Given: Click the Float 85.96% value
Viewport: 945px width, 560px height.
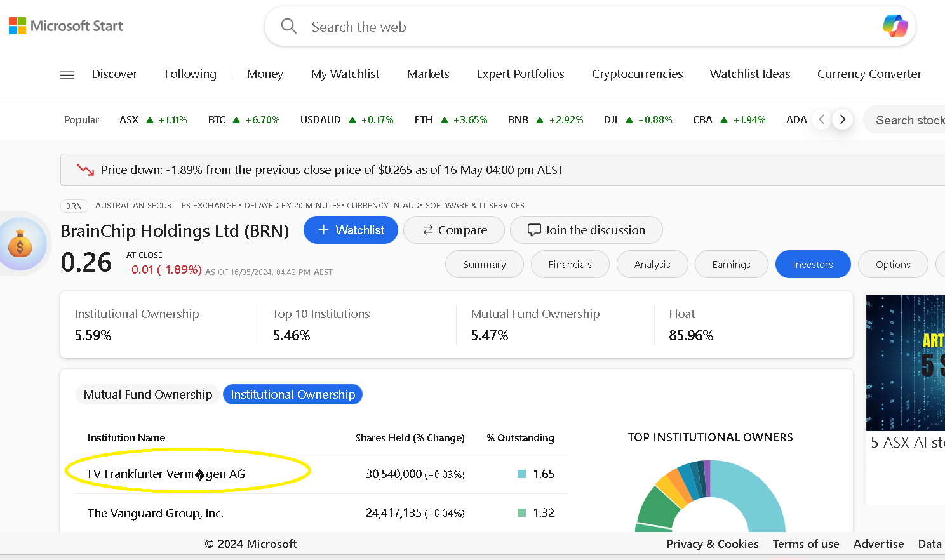Looking at the screenshot, I should pos(691,335).
